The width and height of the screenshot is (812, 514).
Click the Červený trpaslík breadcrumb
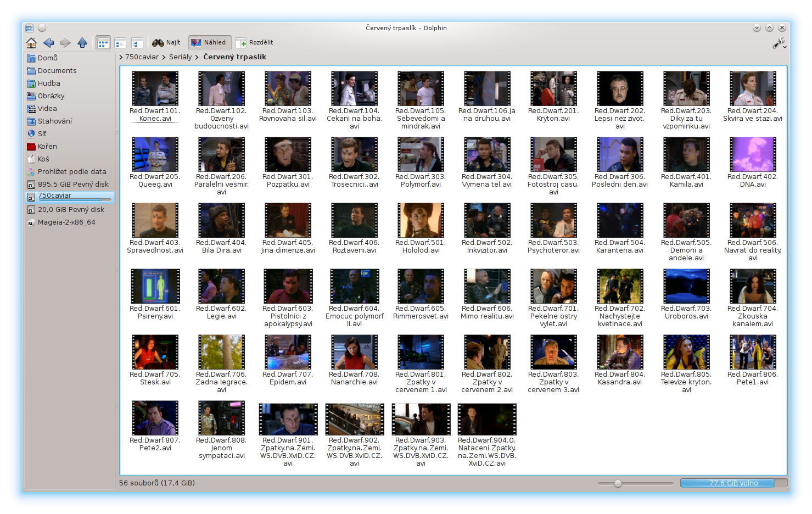[x=234, y=57]
